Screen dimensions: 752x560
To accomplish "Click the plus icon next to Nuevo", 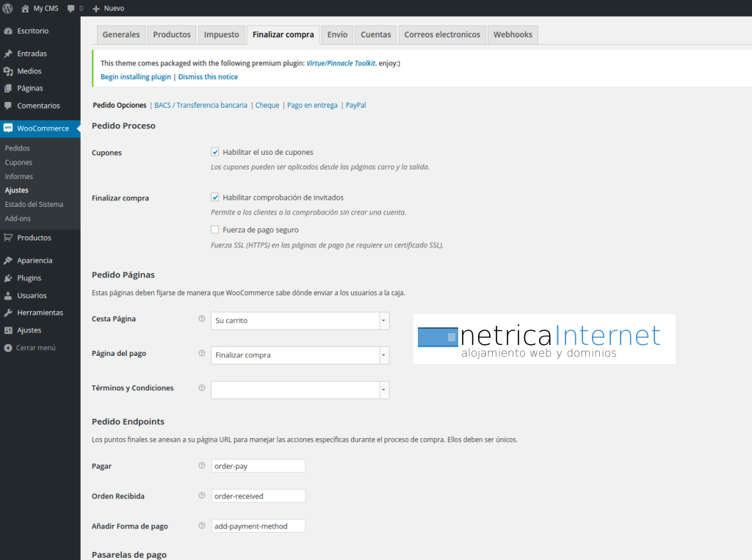I will click(96, 8).
